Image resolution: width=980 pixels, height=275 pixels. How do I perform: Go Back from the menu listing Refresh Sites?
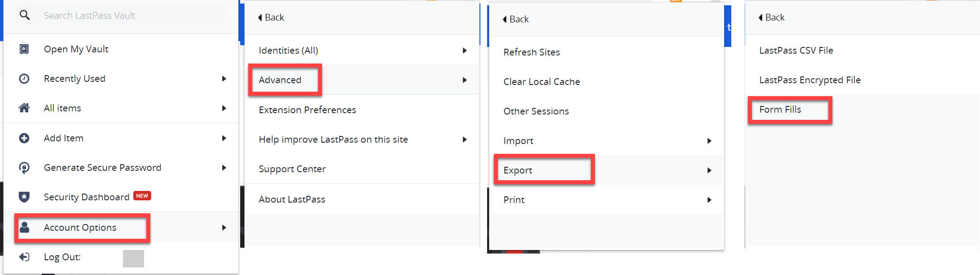click(516, 19)
